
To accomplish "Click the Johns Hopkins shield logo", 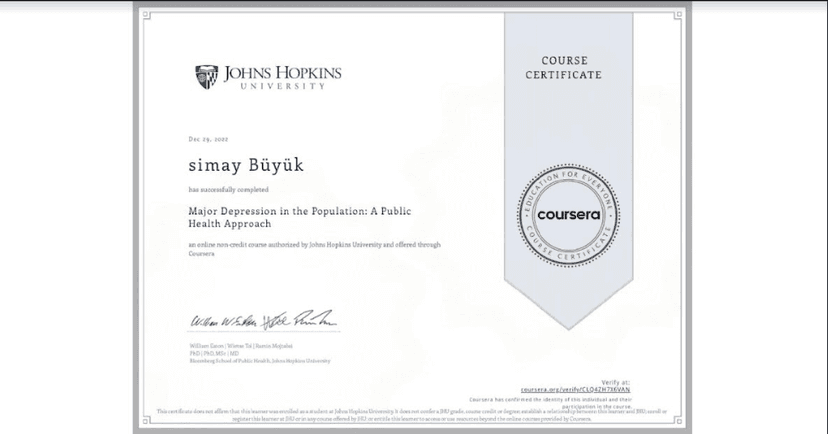I will click(206, 76).
